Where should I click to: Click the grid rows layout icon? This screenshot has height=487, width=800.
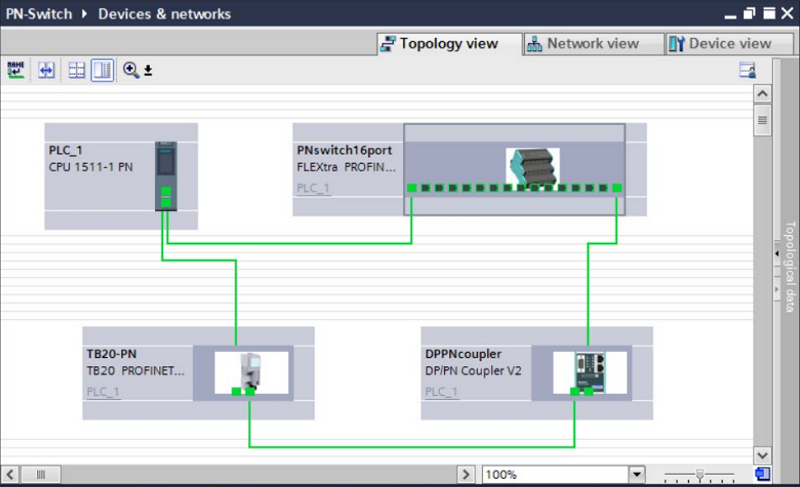click(77, 70)
